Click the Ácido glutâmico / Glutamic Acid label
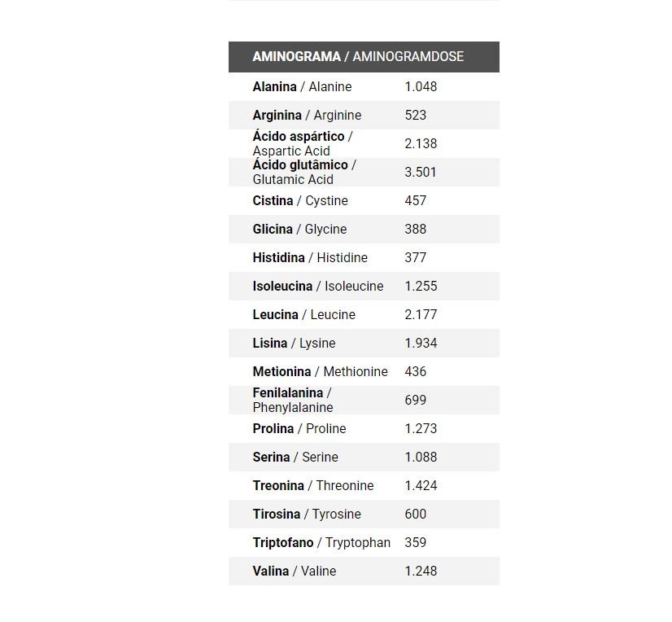 (x=303, y=172)
